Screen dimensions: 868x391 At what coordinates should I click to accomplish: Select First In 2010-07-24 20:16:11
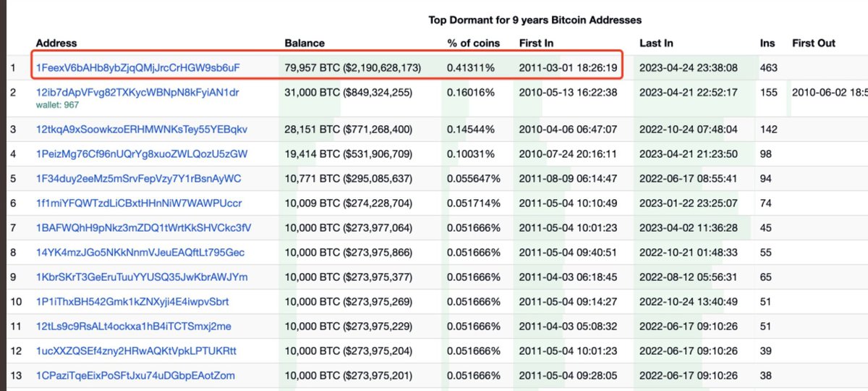569,154
